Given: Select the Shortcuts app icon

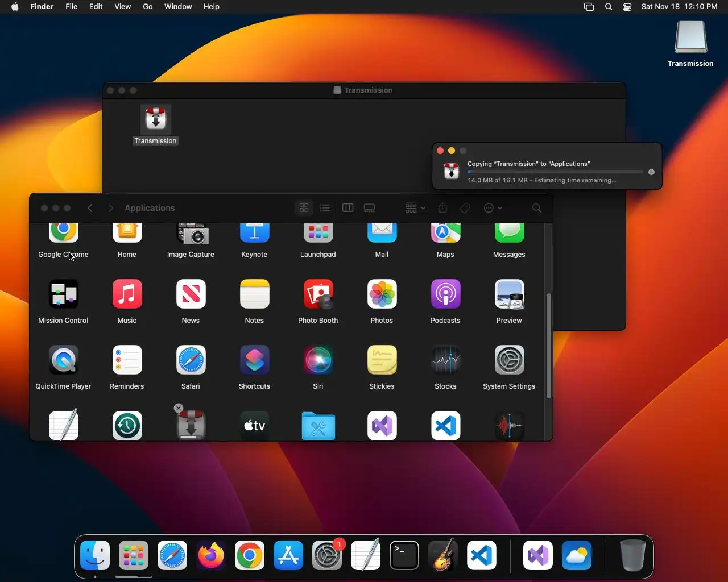Looking at the screenshot, I should (x=254, y=360).
